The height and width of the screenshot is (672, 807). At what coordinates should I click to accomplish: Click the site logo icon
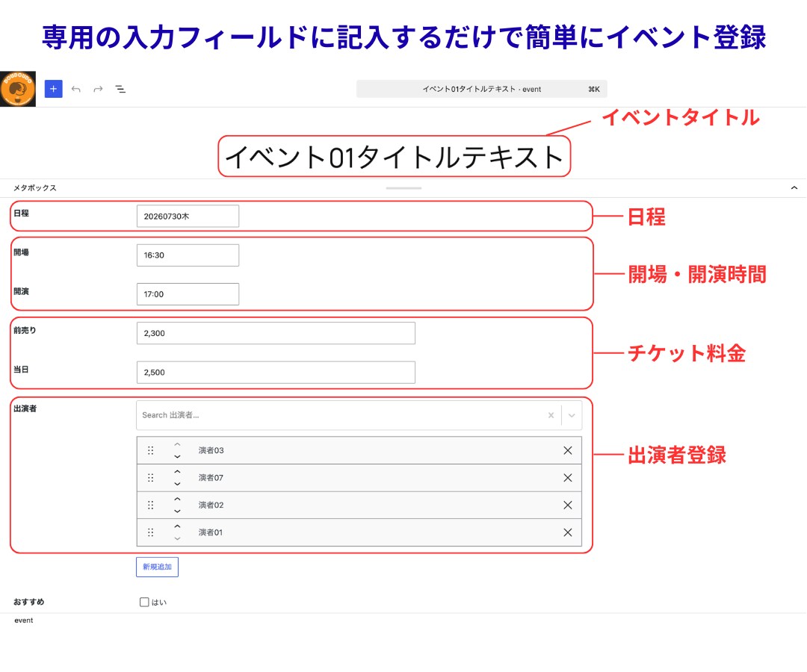tap(18, 89)
